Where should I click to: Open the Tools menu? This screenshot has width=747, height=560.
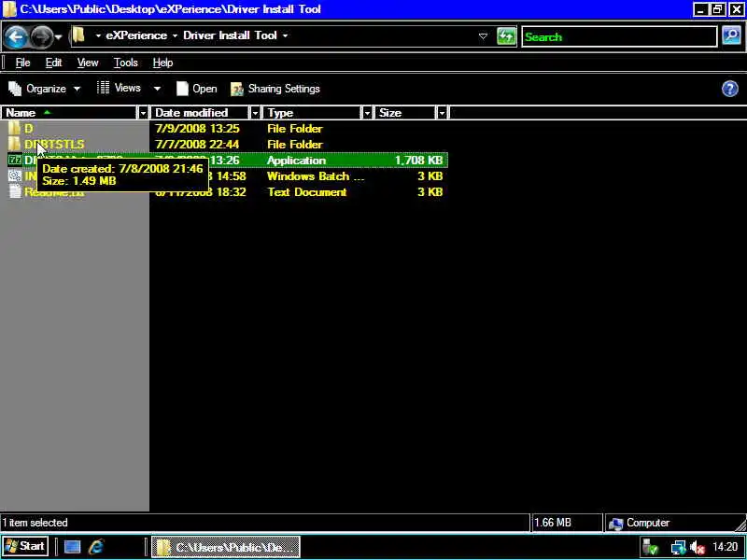point(126,63)
